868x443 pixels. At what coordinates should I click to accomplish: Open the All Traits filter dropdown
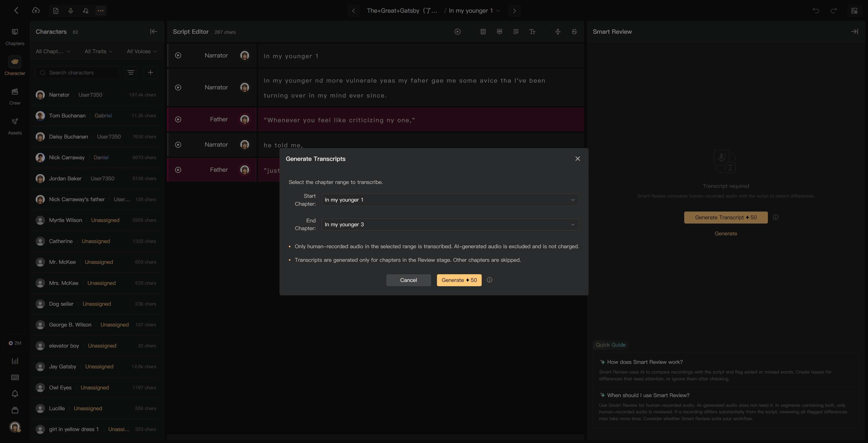pyautogui.click(x=98, y=51)
